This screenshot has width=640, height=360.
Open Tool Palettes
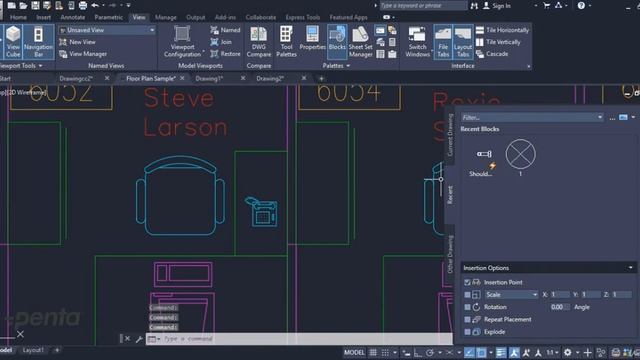click(286, 41)
